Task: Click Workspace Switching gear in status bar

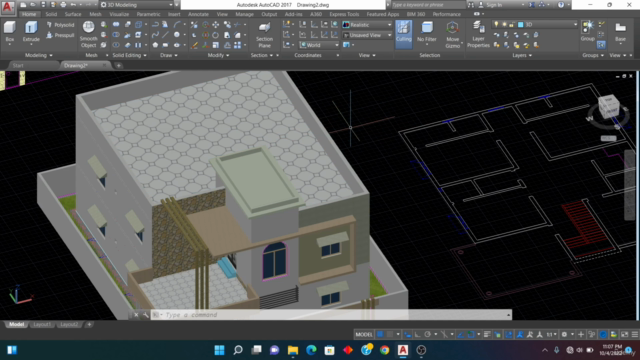Action: point(564,334)
